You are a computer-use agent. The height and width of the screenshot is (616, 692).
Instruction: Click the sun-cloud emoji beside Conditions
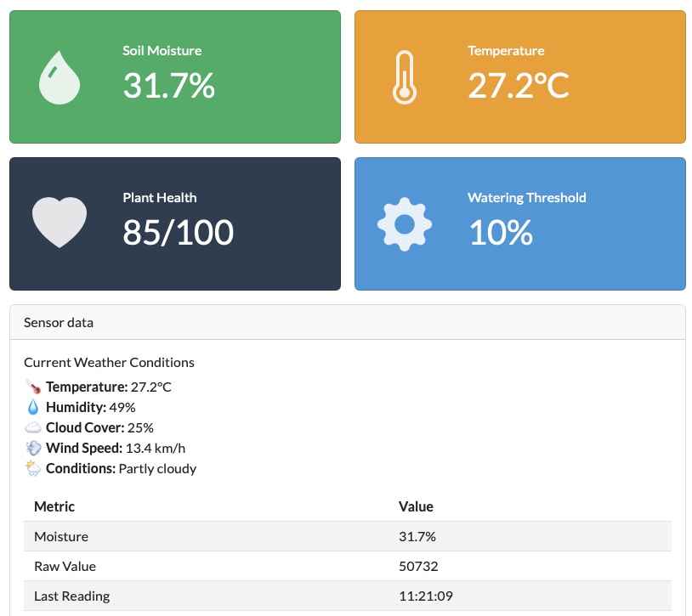pyautogui.click(x=33, y=469)
